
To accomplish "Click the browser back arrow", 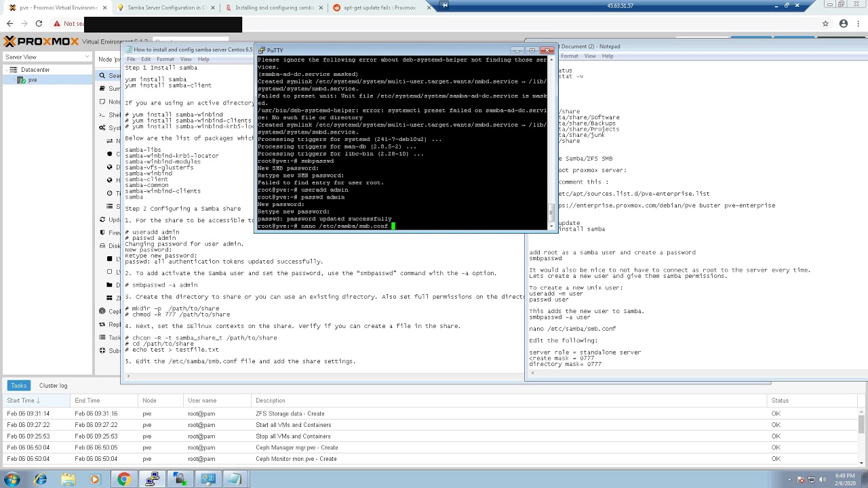I will [x=9, y=24].
